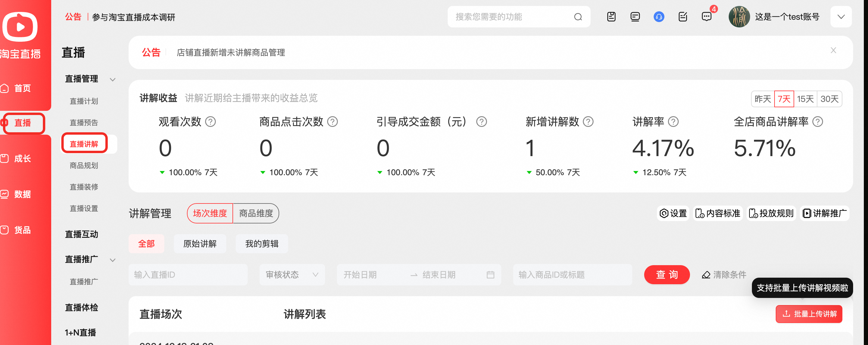
Task: Show help for 新增讲解数
Action: click(x=588, y=122)
